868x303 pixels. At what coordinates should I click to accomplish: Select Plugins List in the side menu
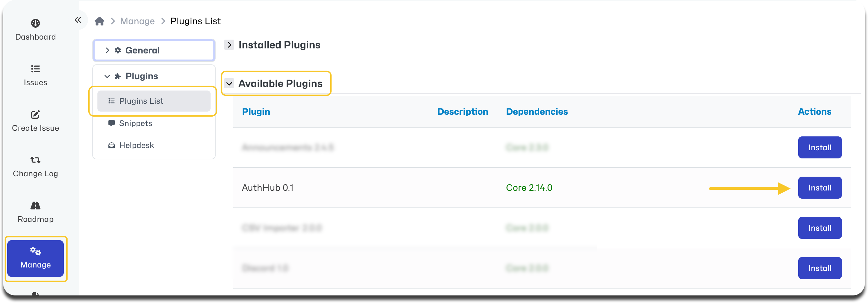coord(154,101)
